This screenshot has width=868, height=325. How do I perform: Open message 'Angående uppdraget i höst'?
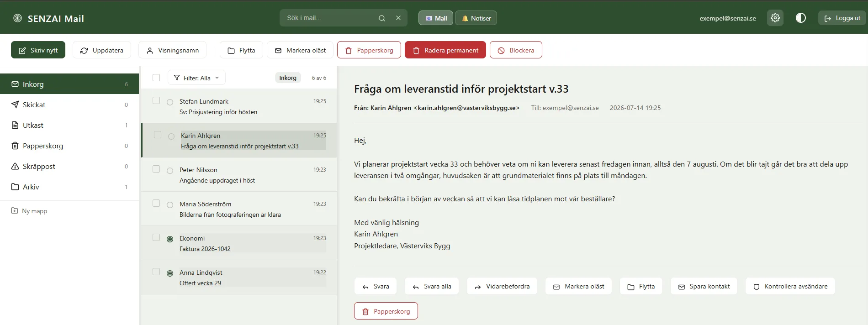coord(239,175)
